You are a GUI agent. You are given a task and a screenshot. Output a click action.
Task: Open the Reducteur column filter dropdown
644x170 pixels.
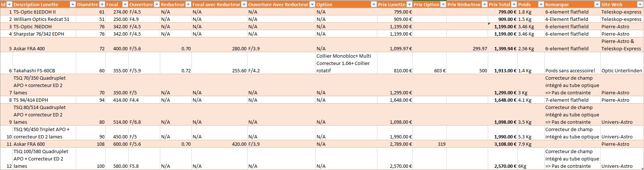[188, 4]
